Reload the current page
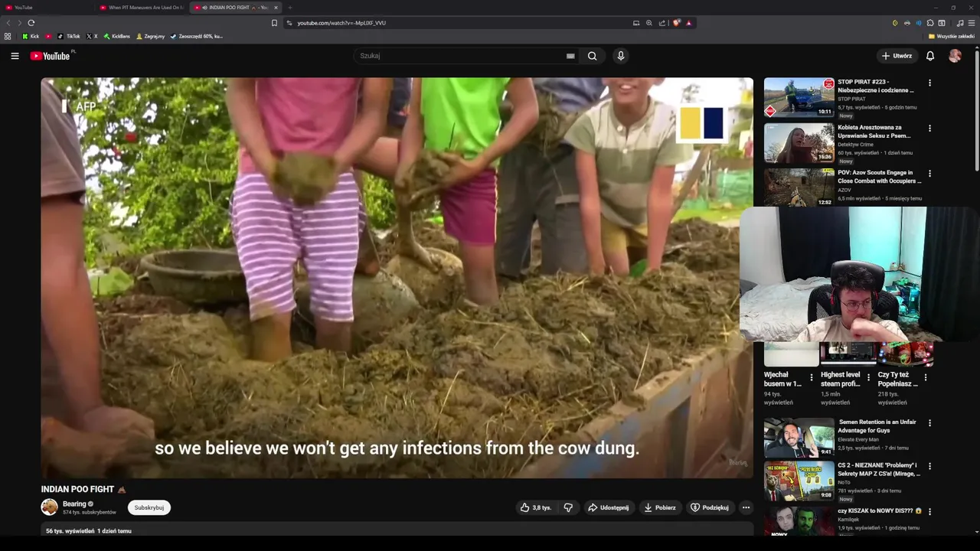Image resolution: width=980 pixels, height=551 pixels. coord(31,23)
